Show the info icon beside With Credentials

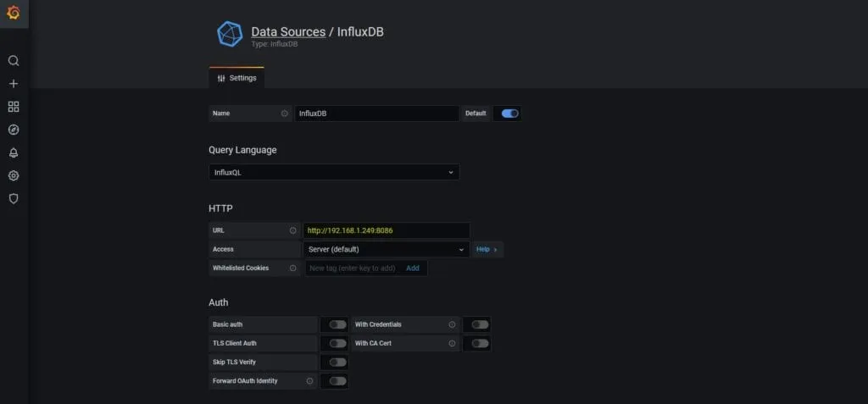pos(452,325)
